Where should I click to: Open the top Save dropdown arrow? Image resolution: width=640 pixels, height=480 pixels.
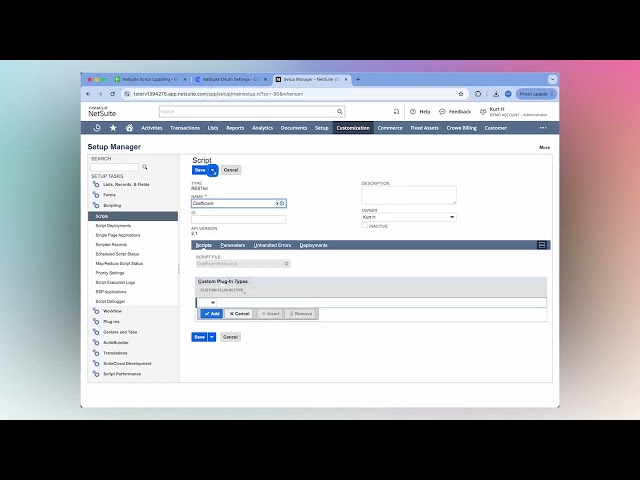click(213, 170)
